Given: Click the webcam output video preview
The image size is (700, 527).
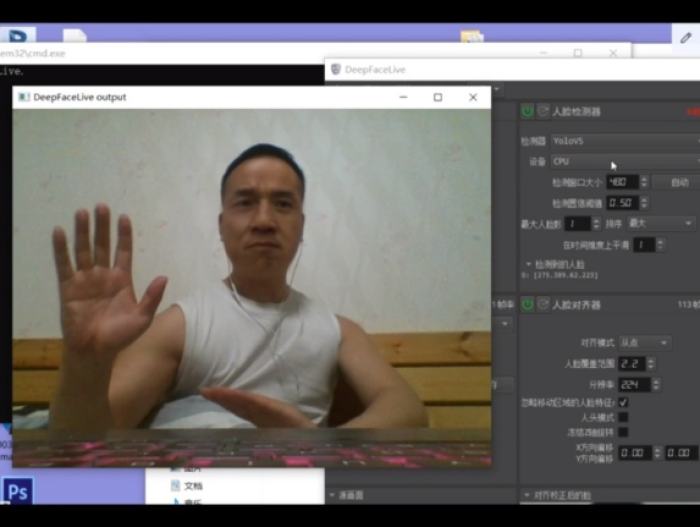Looking at the screenshot, I should point(252,288).
